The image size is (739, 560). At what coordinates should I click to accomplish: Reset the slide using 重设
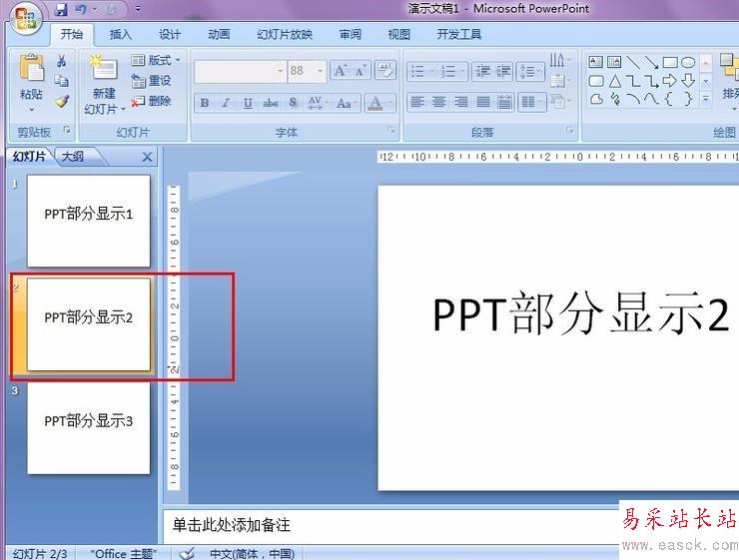click(x=152, y=81)
